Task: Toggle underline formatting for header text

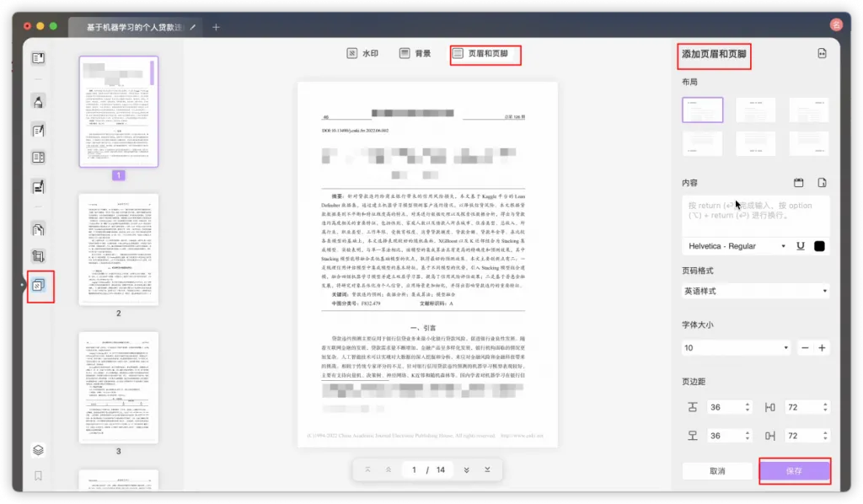Action: coord(800,246)
